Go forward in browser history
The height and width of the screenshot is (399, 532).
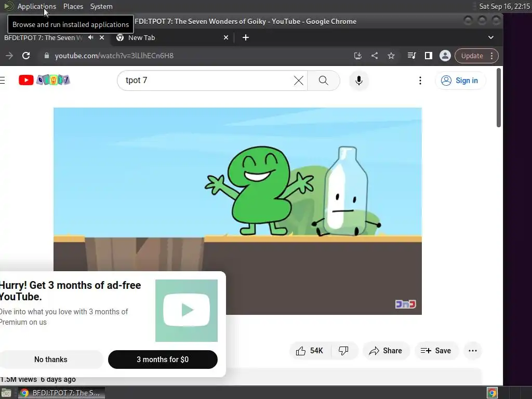point(9,56)
